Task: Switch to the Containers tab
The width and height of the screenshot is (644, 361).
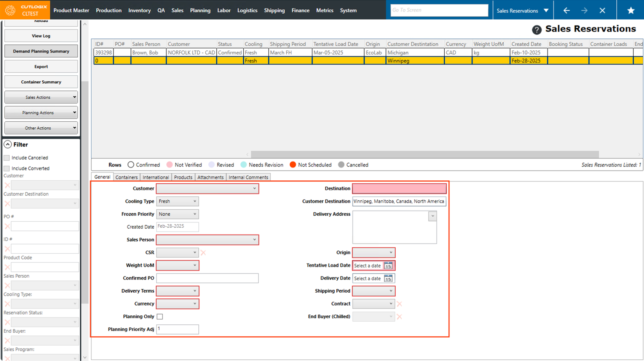Action: 126,177
